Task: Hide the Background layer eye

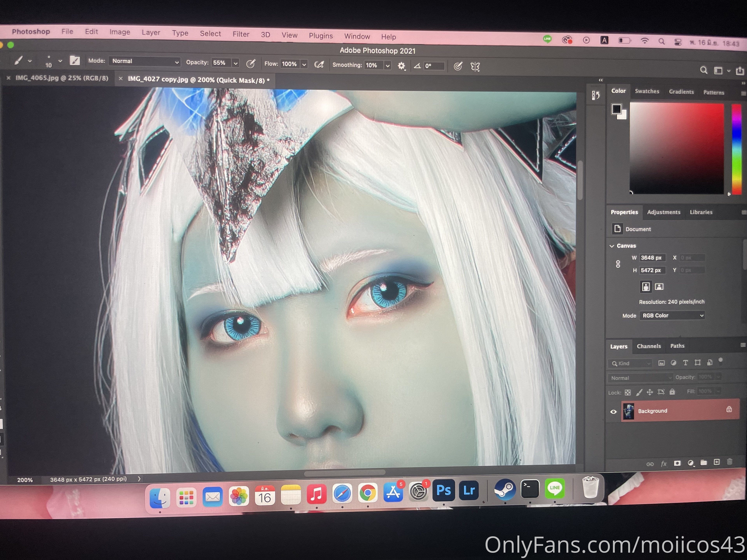Action: tap(613, 411)
